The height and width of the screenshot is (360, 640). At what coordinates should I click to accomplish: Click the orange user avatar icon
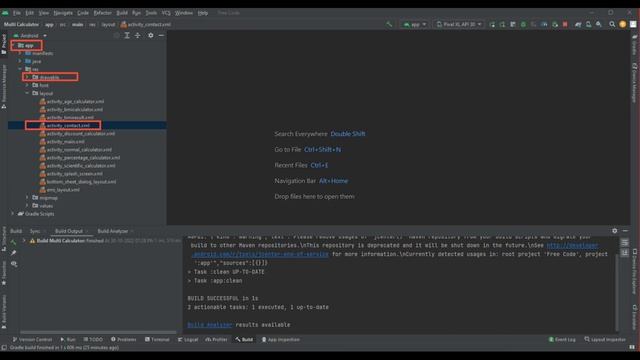622,24
